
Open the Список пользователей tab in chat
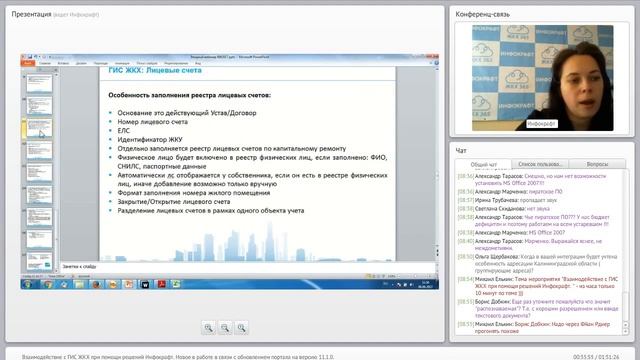[x=540, y=164]
